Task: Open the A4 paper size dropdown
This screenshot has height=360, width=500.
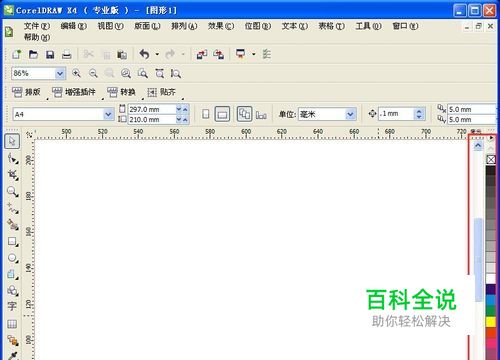Action: point(108,114)
